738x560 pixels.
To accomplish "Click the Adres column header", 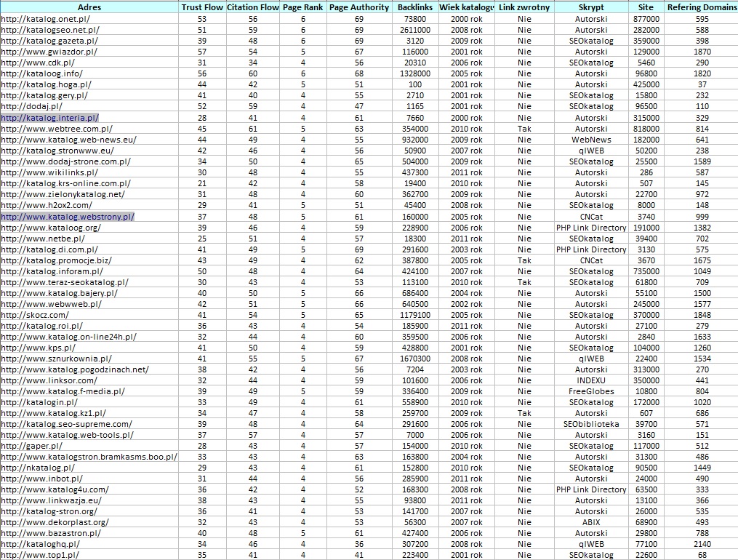I will click(89, 7).
